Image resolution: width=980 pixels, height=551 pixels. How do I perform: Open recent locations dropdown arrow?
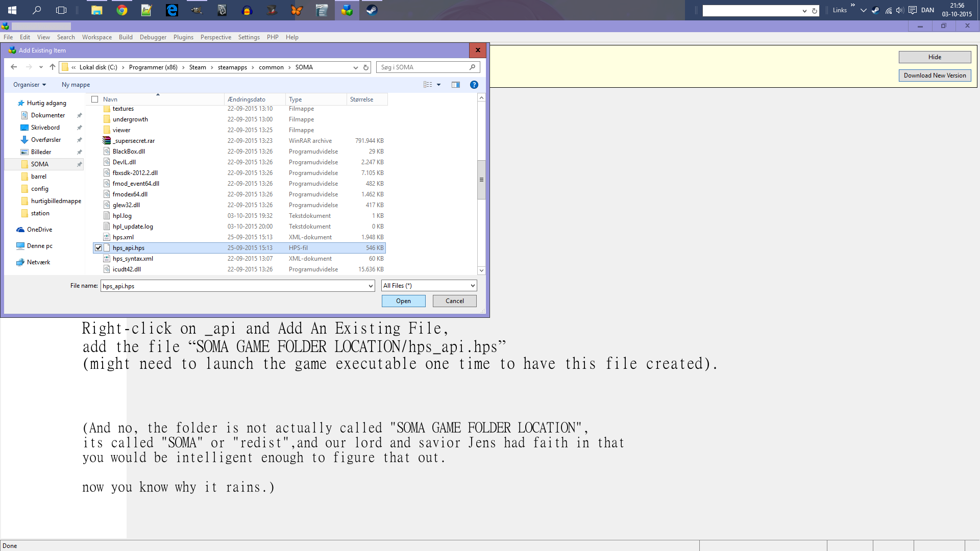pos(41,67)
